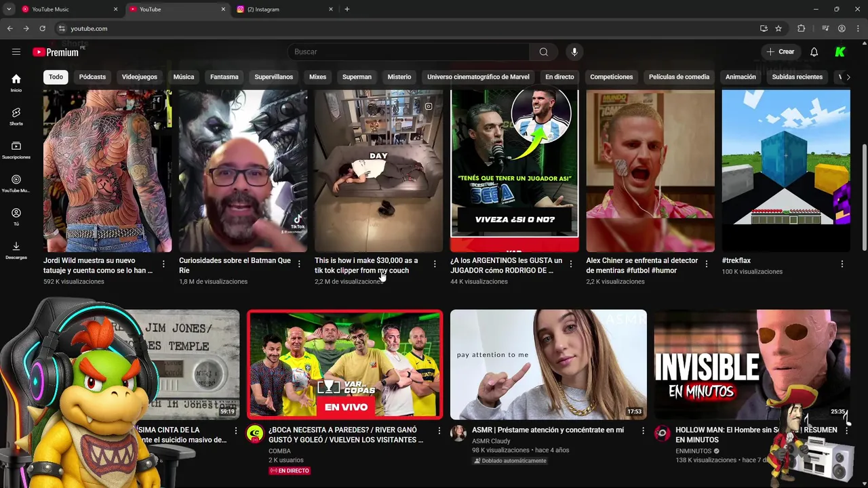Click the search magnifier button

click(544, 52)
